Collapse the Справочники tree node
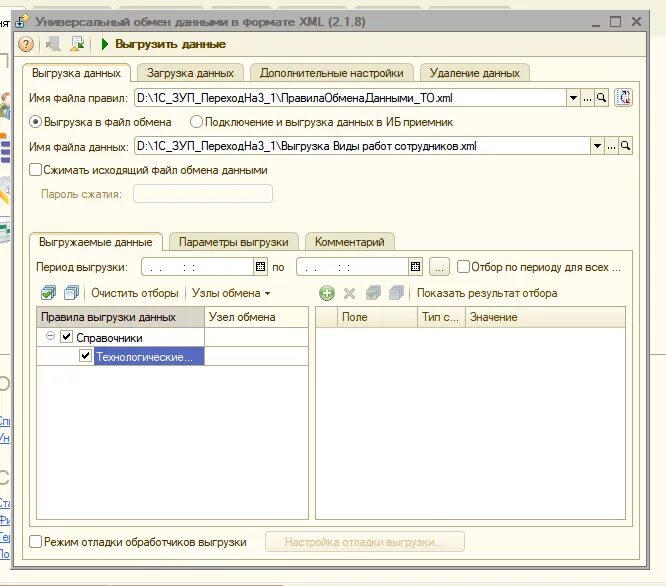666x586 pixels. coord(50,336)
